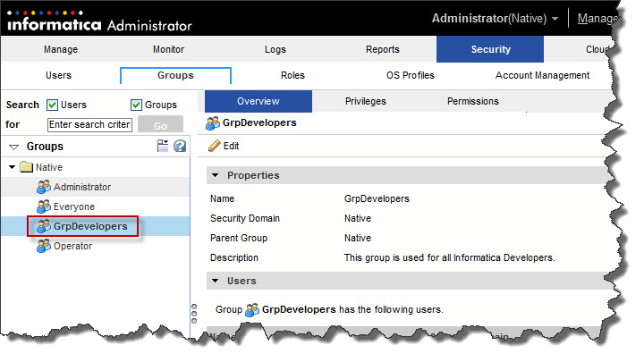
Task: Select the Operator group in tree
Action: [72, 246]
